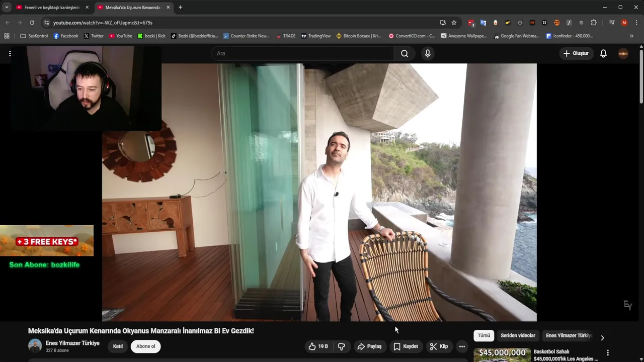Image resolution: width=644 pixels, height=362 pixels.
Task: Open the TRADE bookmark
Action: pos(286,36)
